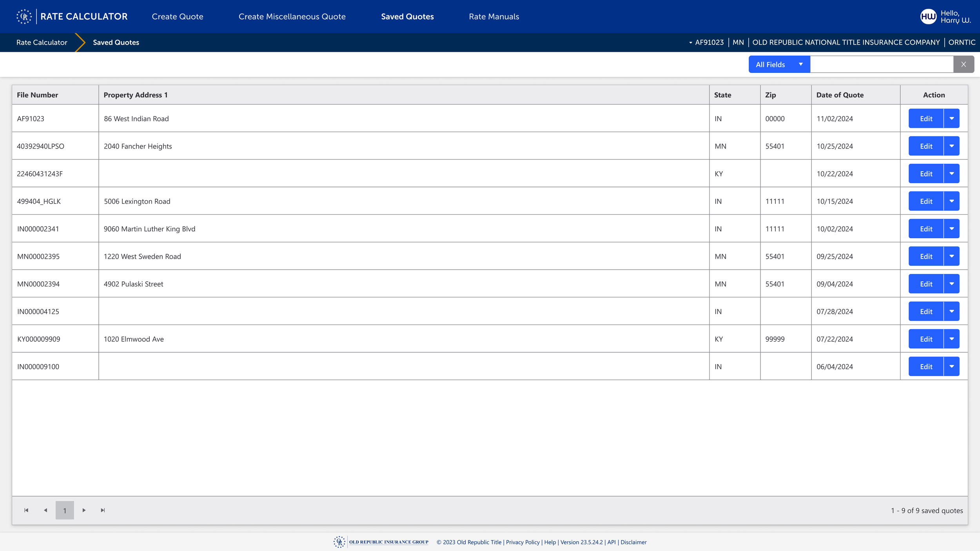Switch to Rate Manuals page

click(x=494, y=16)
